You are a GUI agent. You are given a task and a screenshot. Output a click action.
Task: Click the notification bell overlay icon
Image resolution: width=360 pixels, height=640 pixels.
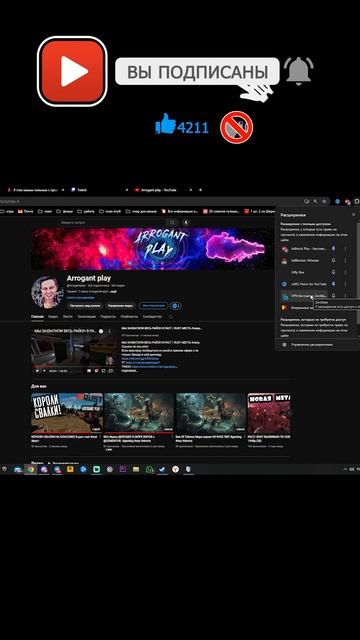tap(298, 71)
